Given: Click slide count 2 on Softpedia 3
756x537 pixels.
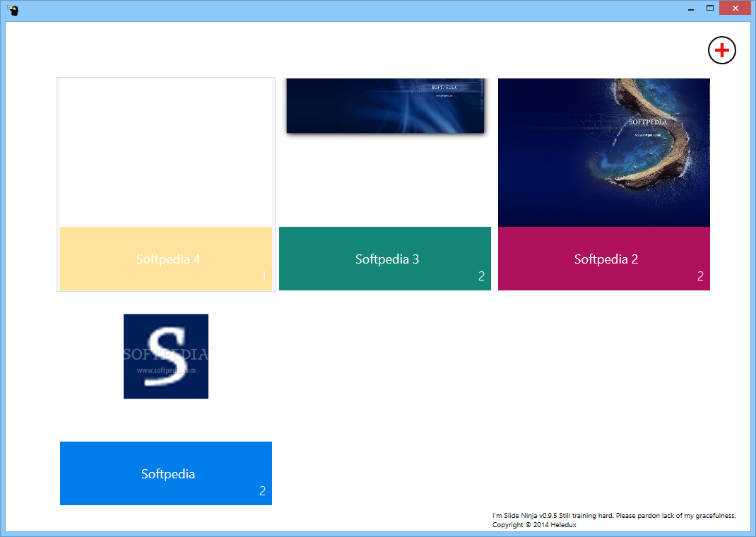Looking at the screenshot, I should pos(481,276).
